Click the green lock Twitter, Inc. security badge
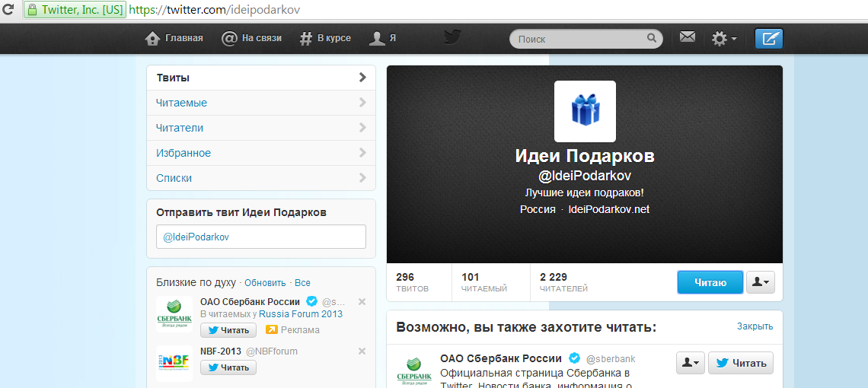The image size is (868, 388). (75, 10)
